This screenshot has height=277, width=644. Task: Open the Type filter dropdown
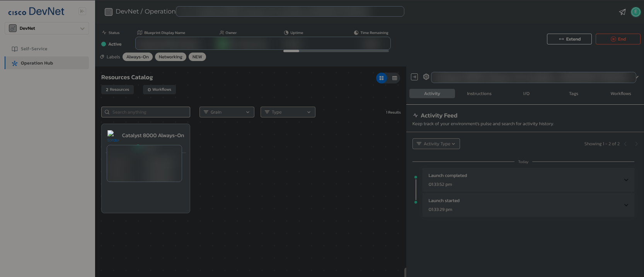click(288, 112)
